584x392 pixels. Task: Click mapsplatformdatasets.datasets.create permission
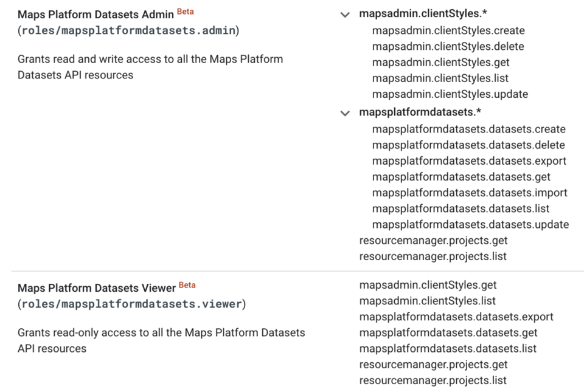[469, 129]
